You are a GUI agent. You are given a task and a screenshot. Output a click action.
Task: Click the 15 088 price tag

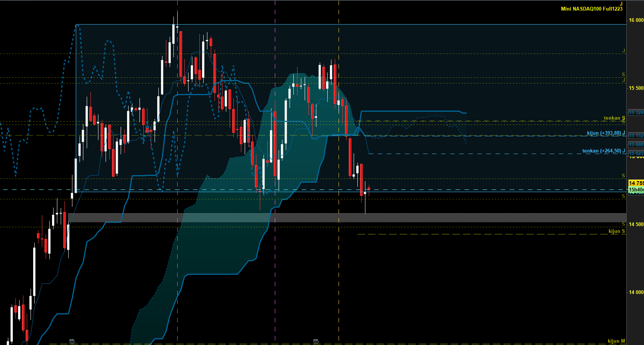pos(636,145)
